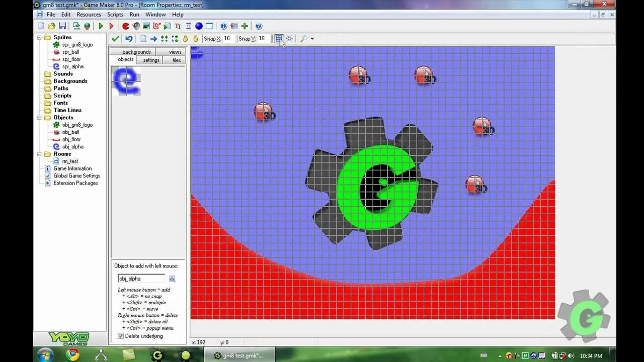Open extension packages (green plus icon)
The image size is (644, 362).
[x=245, y=26]
